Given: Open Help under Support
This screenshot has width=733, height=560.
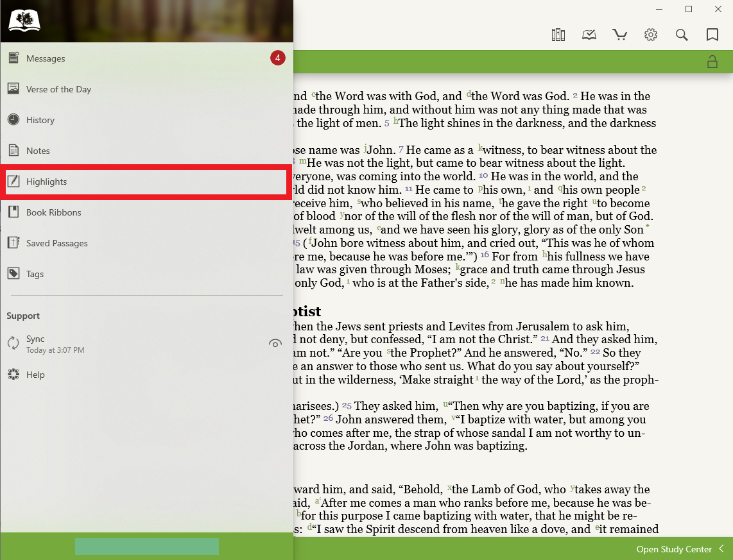Looking at the screenshot, I should tap(35, 375).
